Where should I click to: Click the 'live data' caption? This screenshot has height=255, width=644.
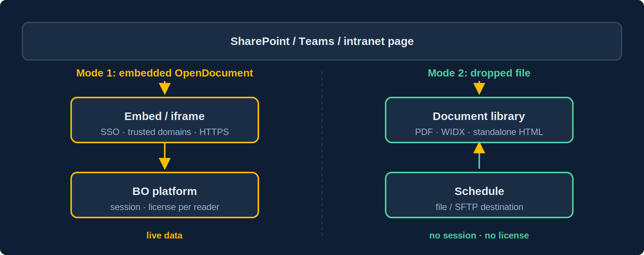(164, 235)
